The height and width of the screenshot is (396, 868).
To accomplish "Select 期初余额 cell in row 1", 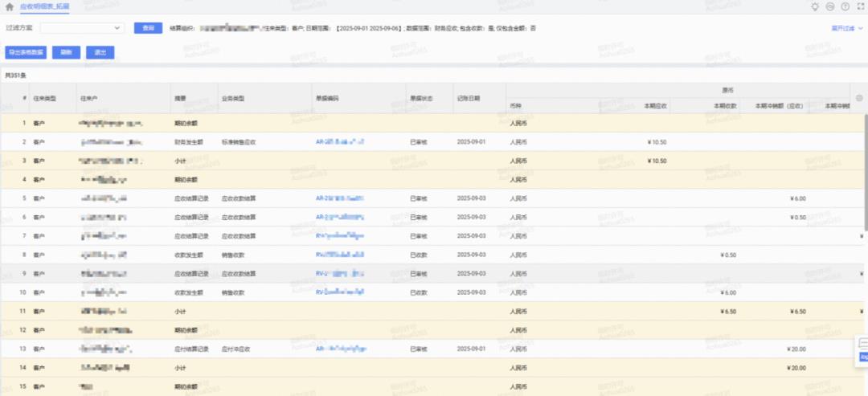I will [x=186, y=124].
